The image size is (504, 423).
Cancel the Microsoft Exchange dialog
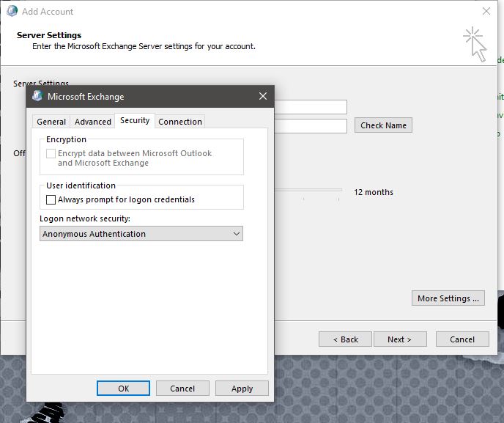[182, 389]
